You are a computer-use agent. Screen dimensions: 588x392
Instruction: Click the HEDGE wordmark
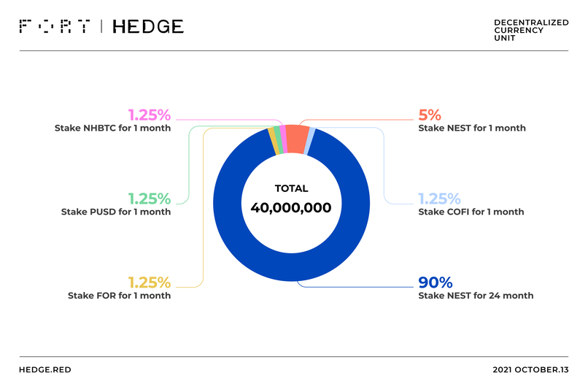[x=148, y=26]
